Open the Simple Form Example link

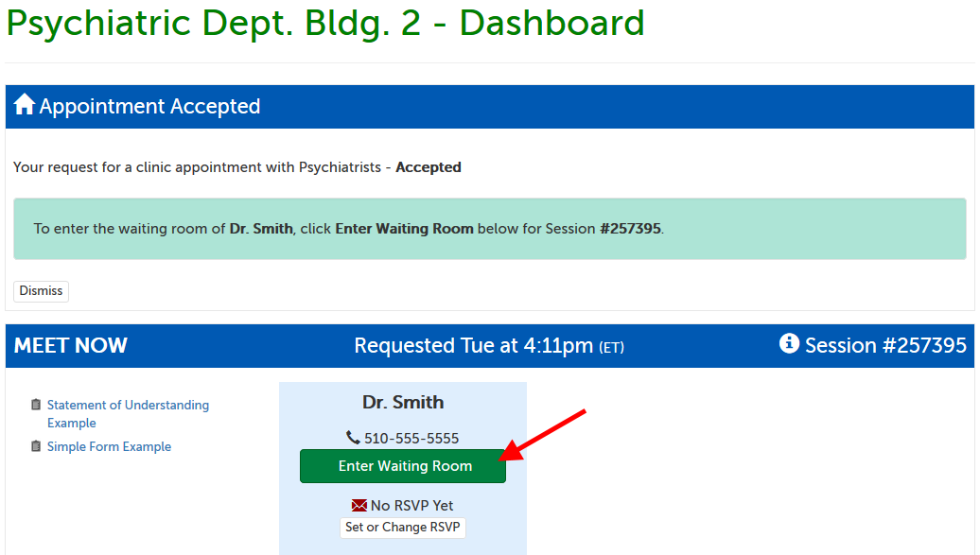tap(109, 446)
